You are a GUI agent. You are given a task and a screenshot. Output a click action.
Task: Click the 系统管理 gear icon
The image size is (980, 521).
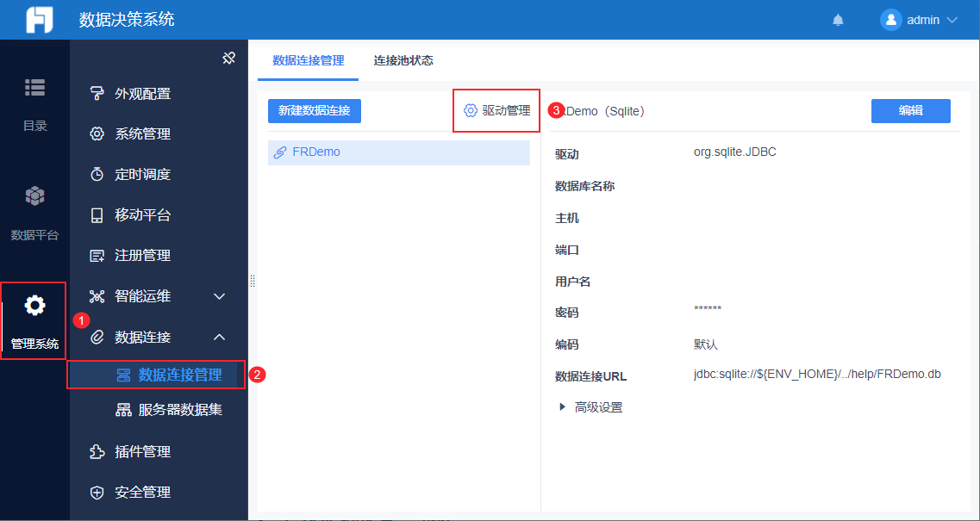[x=97, y=133]
